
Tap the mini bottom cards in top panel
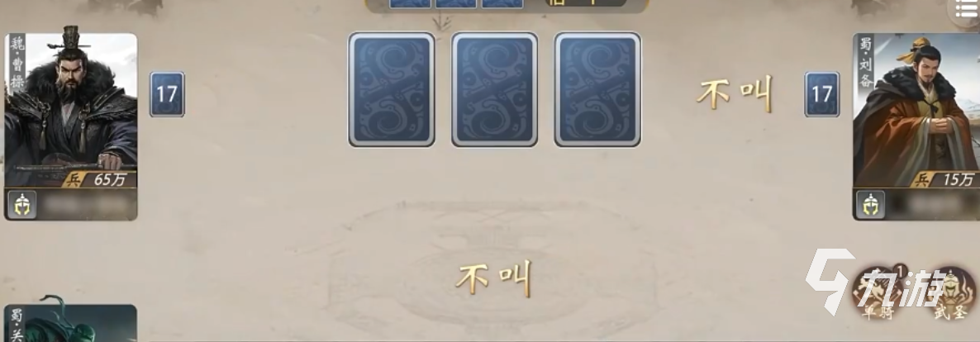[x=455, y=4]
